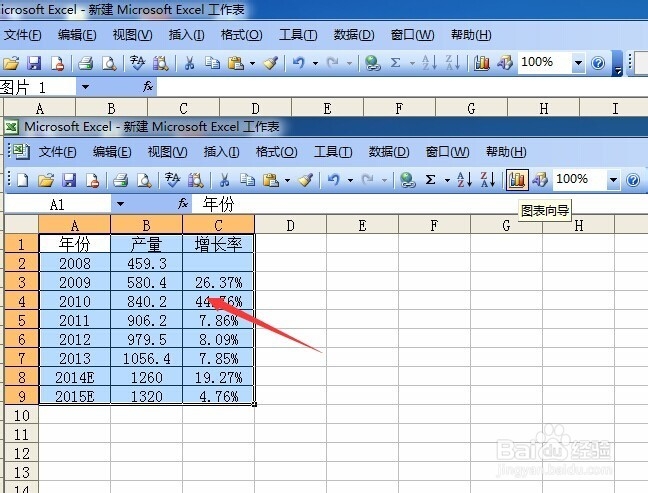Click the name box showing 图片 1

click(38, 87)
